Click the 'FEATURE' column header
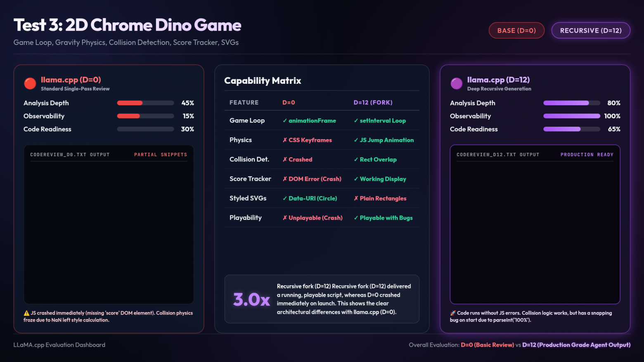This screenshot has width=644, height=362. pos(244,102)
